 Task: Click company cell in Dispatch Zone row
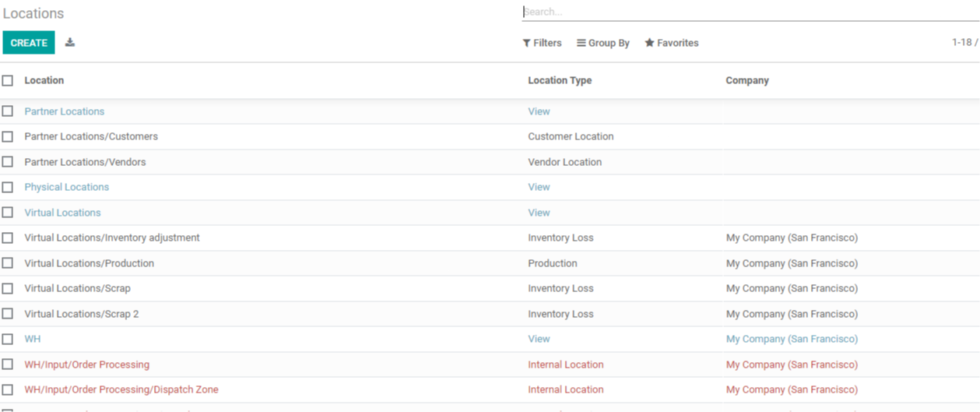point(792,389)
